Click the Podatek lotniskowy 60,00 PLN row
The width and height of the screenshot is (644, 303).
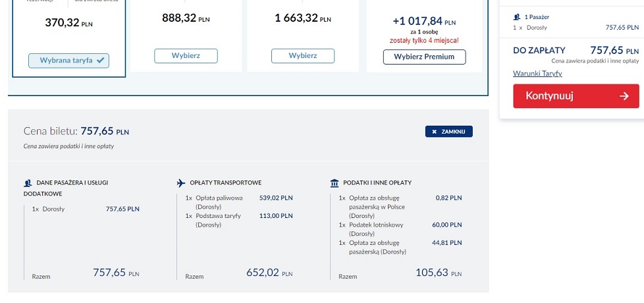[400, 229]
